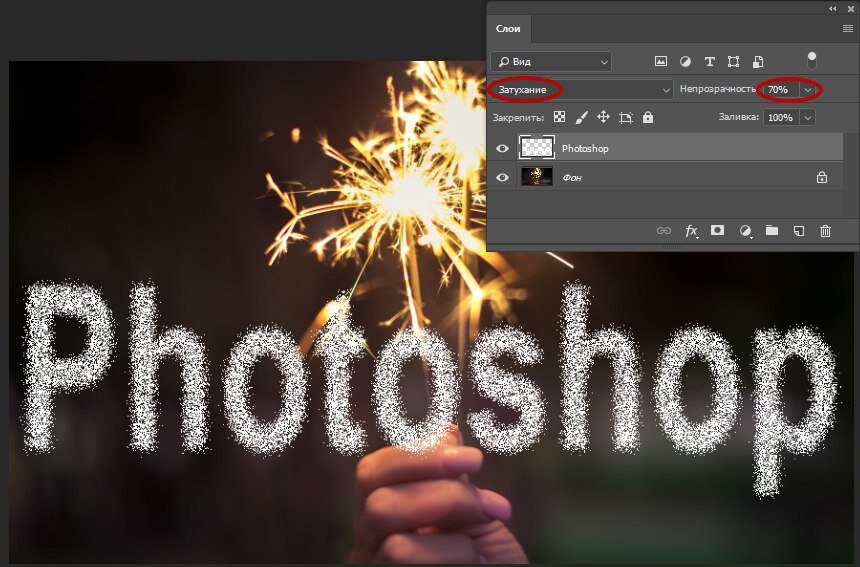Select the Фон layer thumbnail
The height and width of the screenshot is (567, 860).
tap(536, 177)
